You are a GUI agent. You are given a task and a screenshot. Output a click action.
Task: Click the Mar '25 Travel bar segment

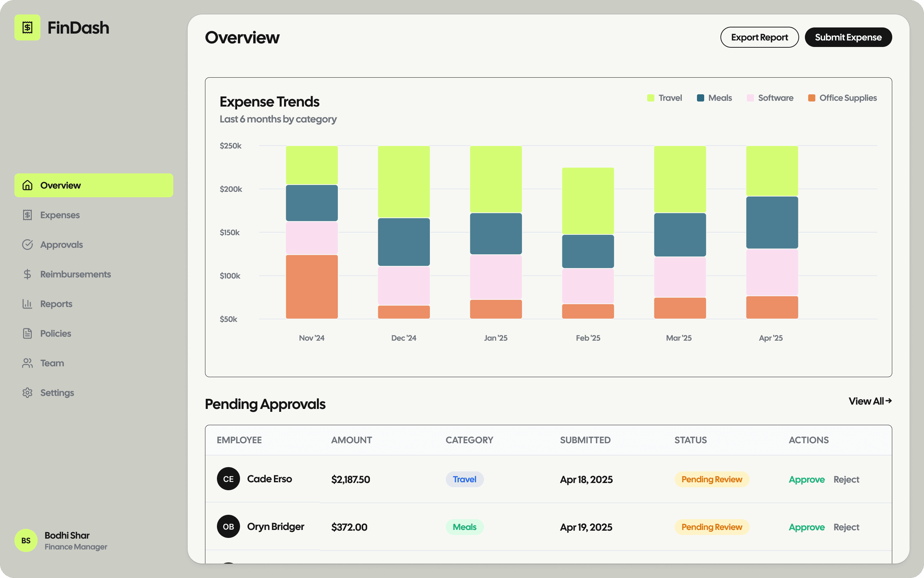pos(680,179)
